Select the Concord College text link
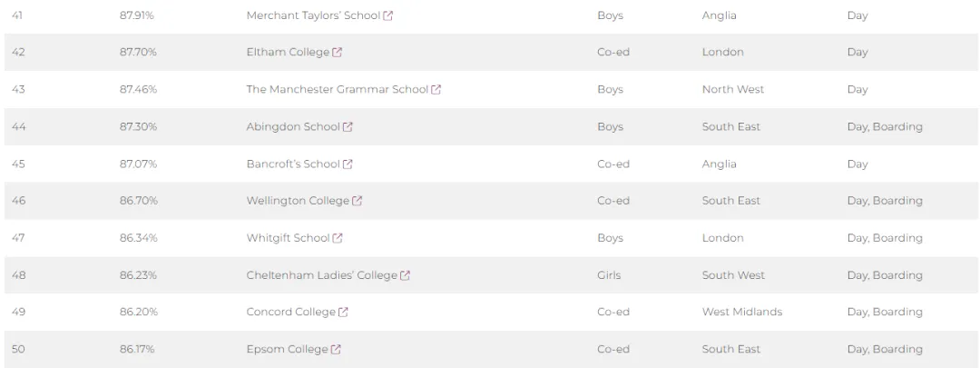The height and width of the screenshot is (368, 980). point(290,313)
